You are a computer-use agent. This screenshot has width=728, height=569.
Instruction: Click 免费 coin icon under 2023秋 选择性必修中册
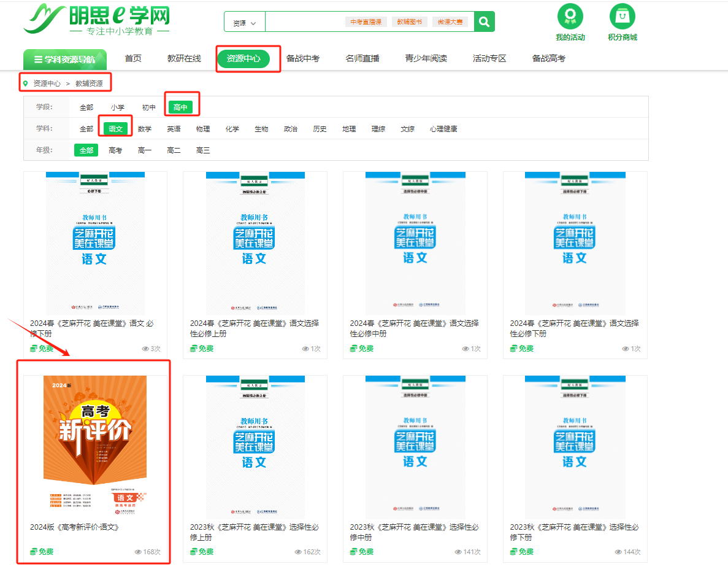click(x=353, y=552)
